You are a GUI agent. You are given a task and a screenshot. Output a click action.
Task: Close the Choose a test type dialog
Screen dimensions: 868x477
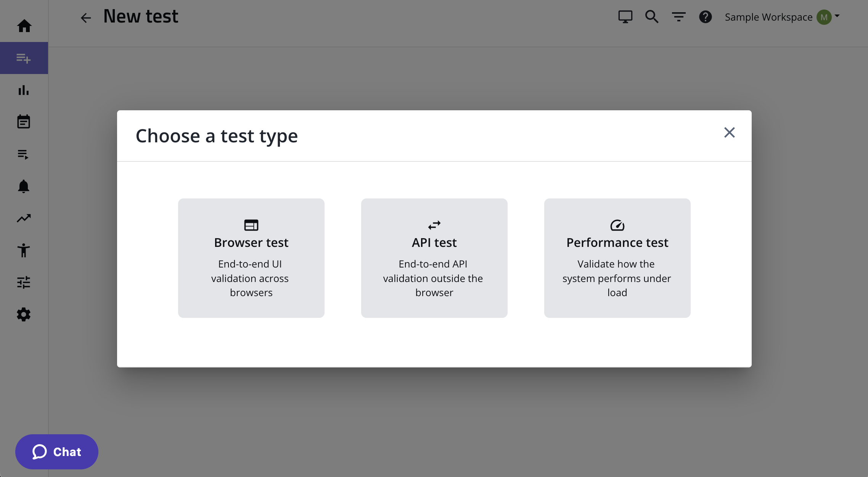[x=729, y=132]
